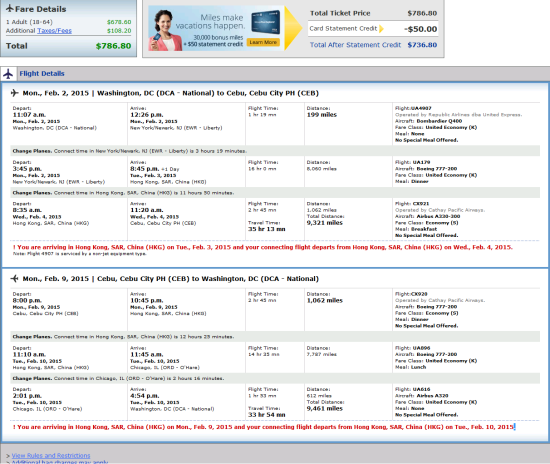
Task: Click the outbound Hong Kong arrival warning in red
Action: 263,247
